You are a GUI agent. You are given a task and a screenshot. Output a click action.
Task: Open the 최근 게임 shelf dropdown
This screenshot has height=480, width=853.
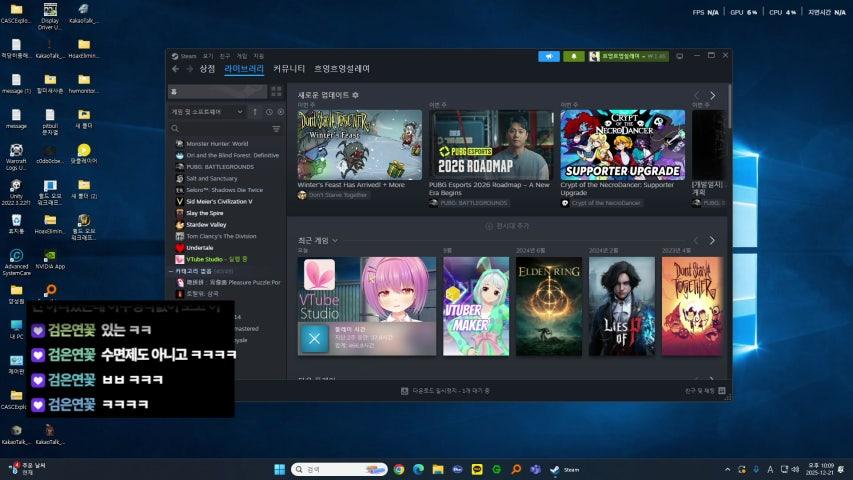pyautogui.click(x=335, y=241)
